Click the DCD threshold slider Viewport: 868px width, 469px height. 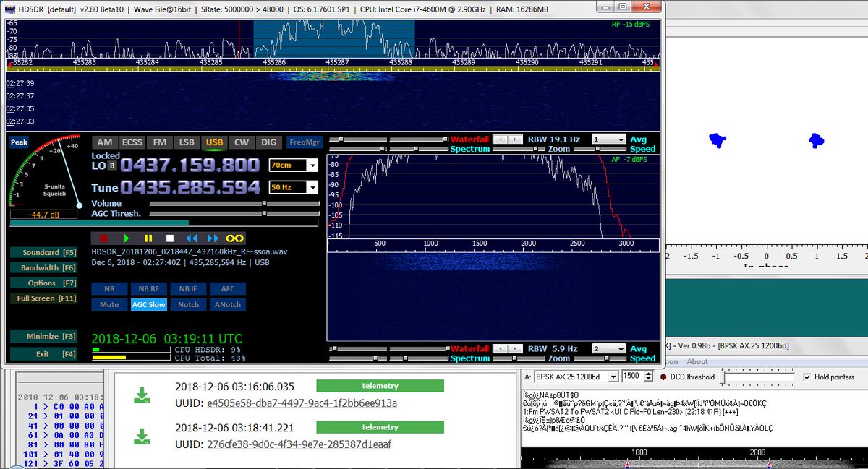[x=759, y=377]
